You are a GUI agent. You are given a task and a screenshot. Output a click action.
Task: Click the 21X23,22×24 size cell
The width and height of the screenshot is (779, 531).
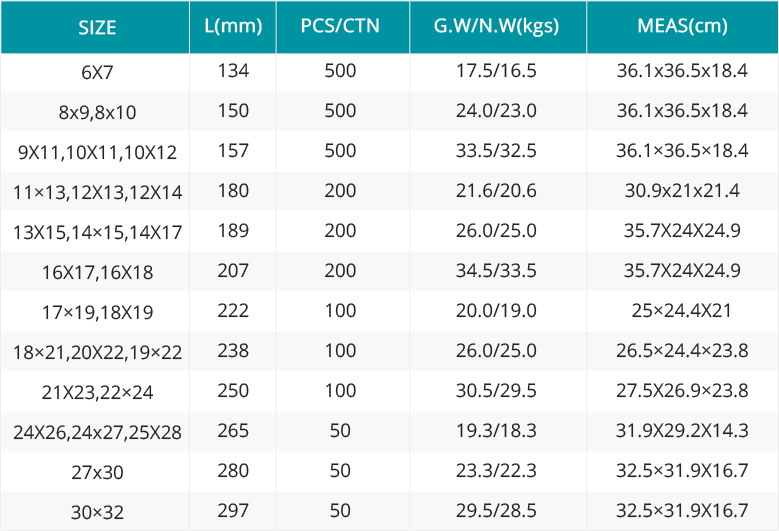click(x=97, y=392)
